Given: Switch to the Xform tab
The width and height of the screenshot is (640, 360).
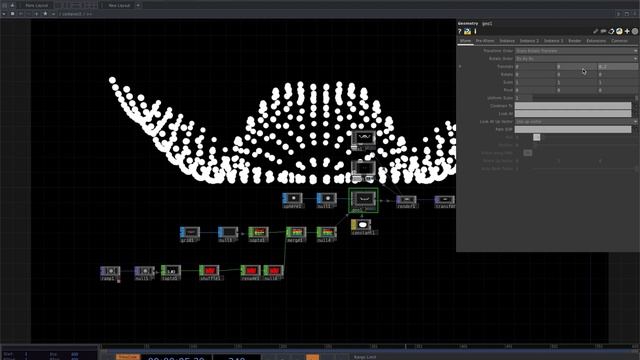Looking at the screenshot, I should (465, 41).
